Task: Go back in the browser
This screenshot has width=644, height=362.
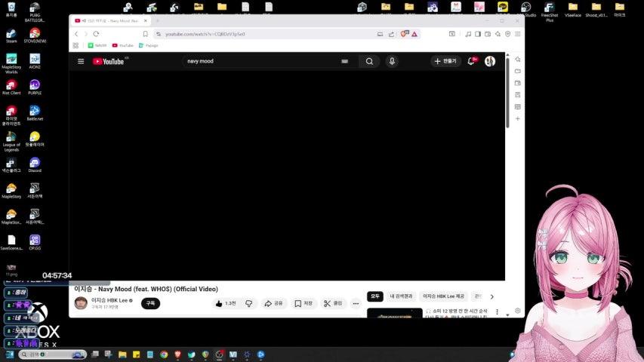Action: click(76, 34)
